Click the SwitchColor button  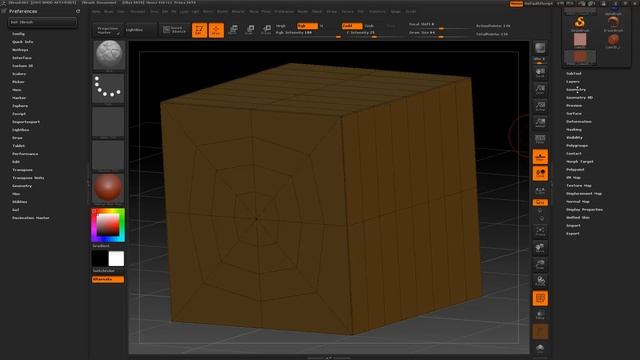[104, 271]
